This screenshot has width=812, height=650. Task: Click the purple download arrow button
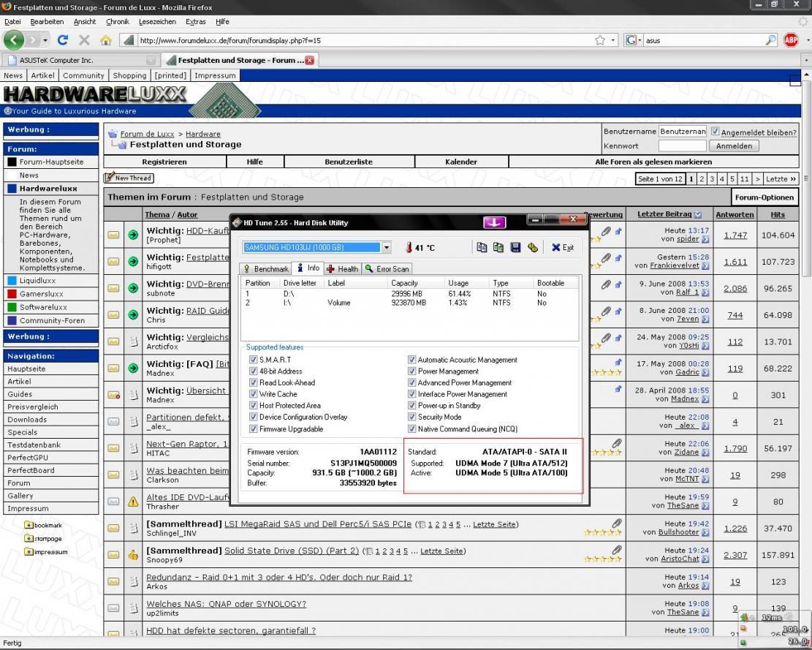[494, 222]
